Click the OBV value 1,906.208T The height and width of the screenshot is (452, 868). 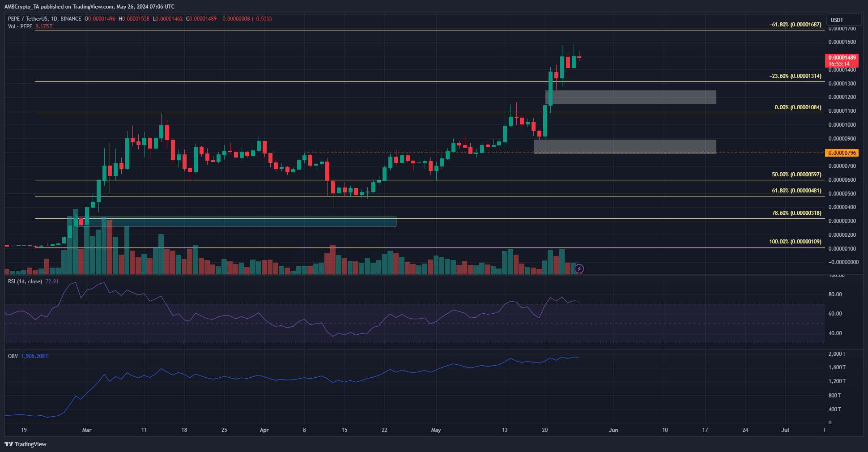click(35, 356)
